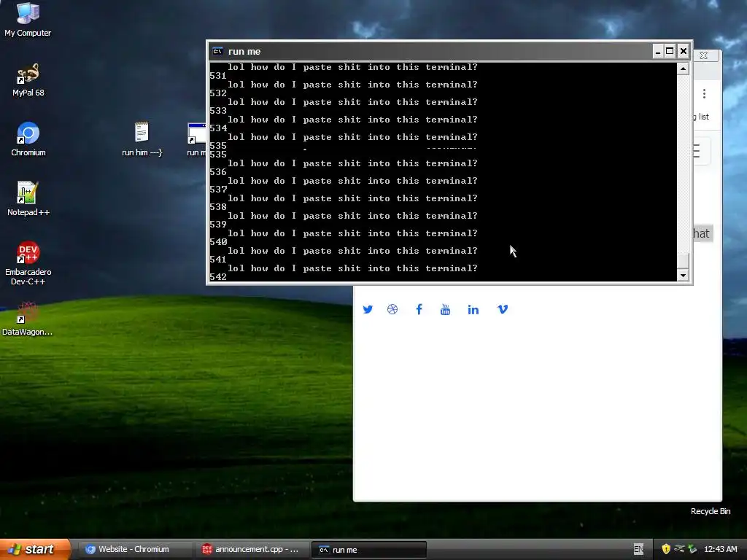The image size is (747, 560).
Task: Select the 'run him ---}' text file icon
Action: pos(142,139)
